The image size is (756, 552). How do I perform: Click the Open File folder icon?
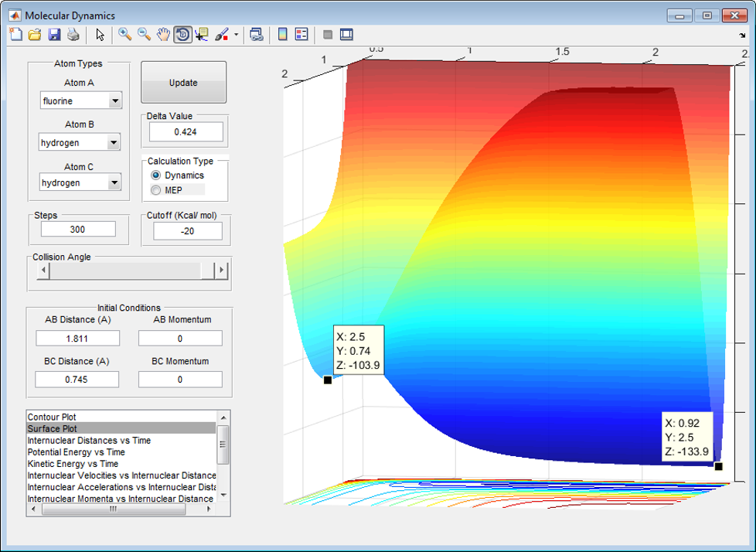[x=35, y=34]
